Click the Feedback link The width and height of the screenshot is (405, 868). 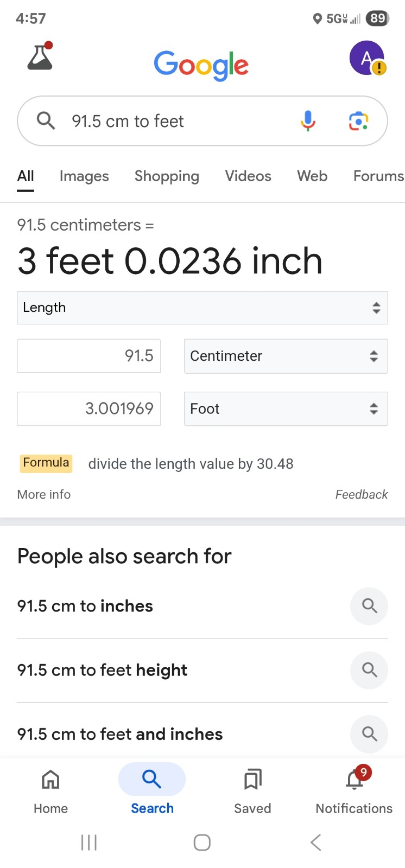point(362,494)
